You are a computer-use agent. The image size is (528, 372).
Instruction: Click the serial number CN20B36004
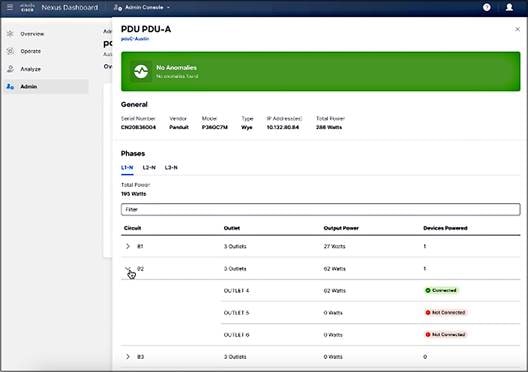pyautogui.click(x=138, y=127)
